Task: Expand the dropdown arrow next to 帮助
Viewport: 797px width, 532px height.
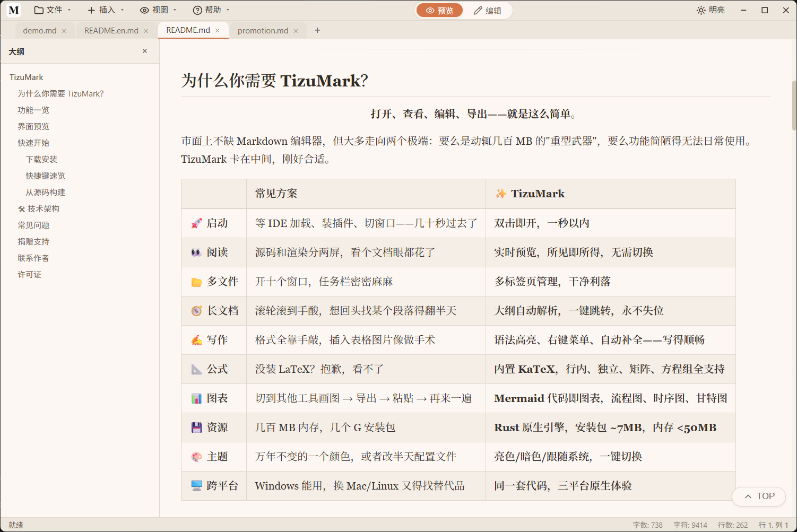Action: click(x=228, y=10)
